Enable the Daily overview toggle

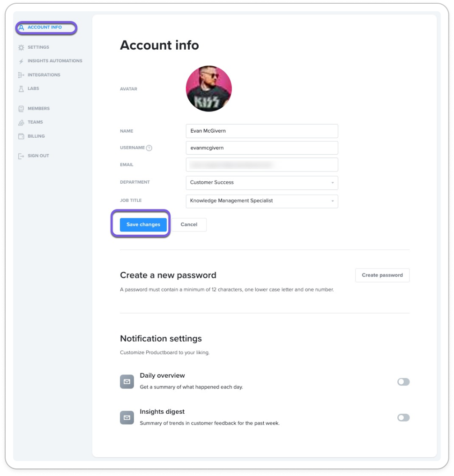pyautogui.click(x=403, y=381)
